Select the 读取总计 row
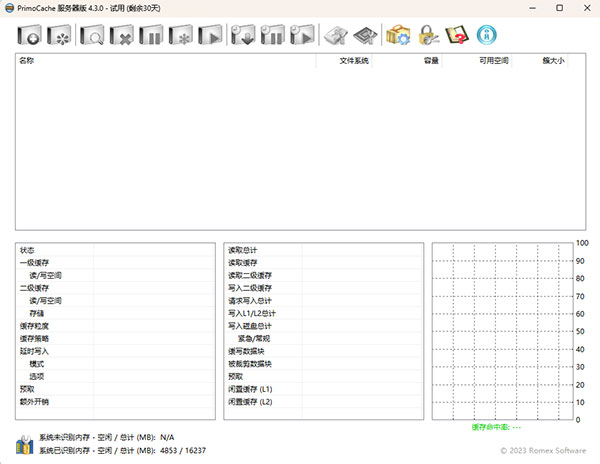Screen dimensions: 600x464 point(324,250)
